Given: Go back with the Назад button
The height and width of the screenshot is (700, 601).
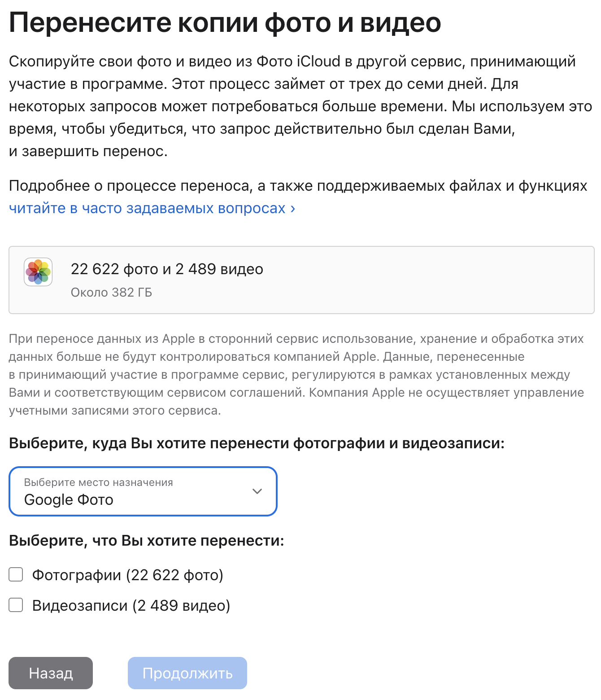Looking at the screenshot, I should point(51,673).
